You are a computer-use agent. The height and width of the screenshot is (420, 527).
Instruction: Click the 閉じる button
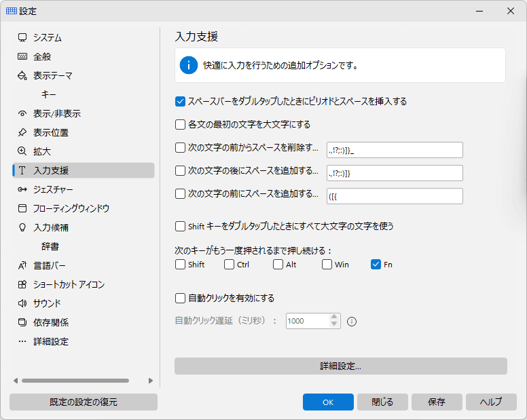coord(382,402)
